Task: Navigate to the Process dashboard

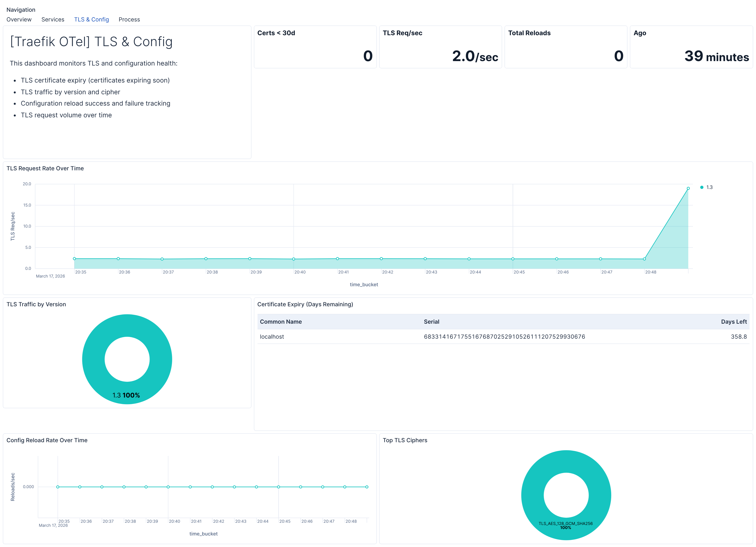Action: click(x=129, y=19)
